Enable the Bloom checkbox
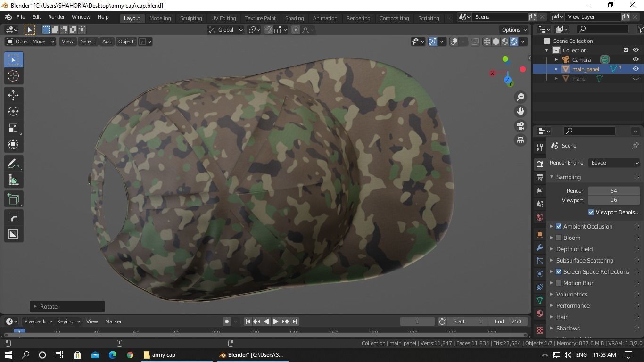Screen dimensions: 644x362 pyautogui.click(x=559, y=238)
